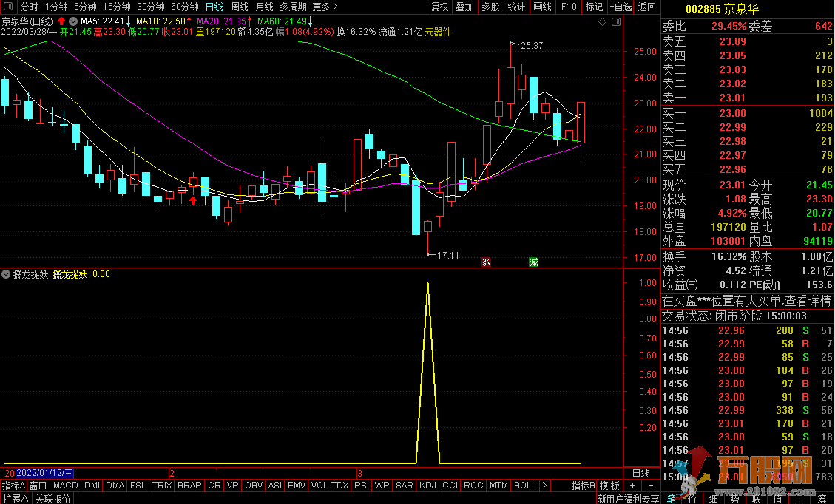Click the 标记 mark button
The image size is (835, 504).
[x=594, y=7]
